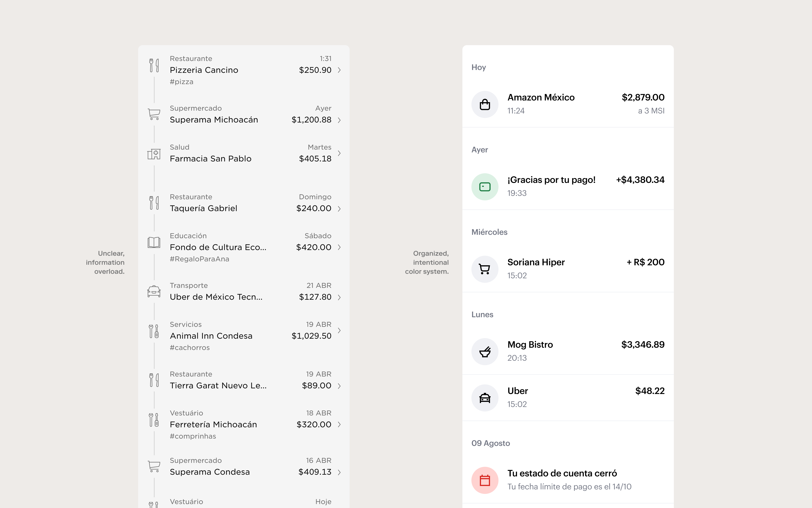
Task: Click the Hoje date label at bottom
Action: (323, 502)
